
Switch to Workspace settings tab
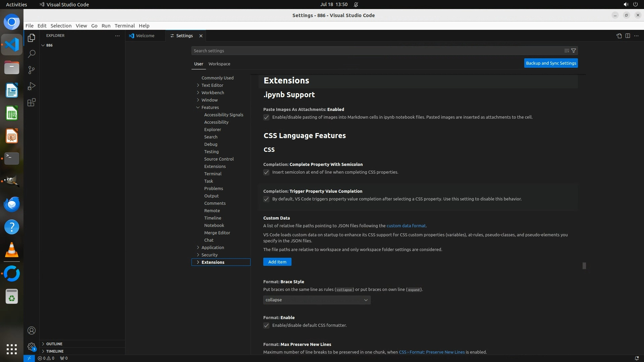tap(219, 64)
